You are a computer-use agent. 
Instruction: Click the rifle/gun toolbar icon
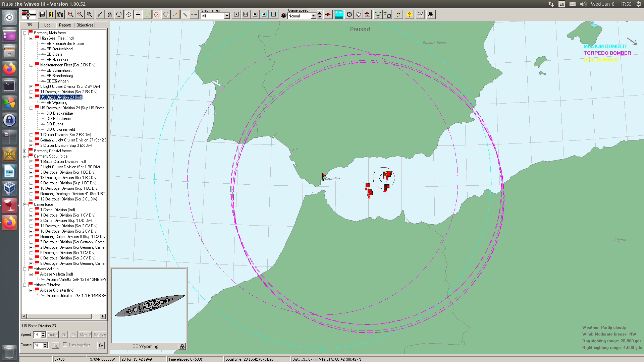pyautogui.click(x=100, y=14)
